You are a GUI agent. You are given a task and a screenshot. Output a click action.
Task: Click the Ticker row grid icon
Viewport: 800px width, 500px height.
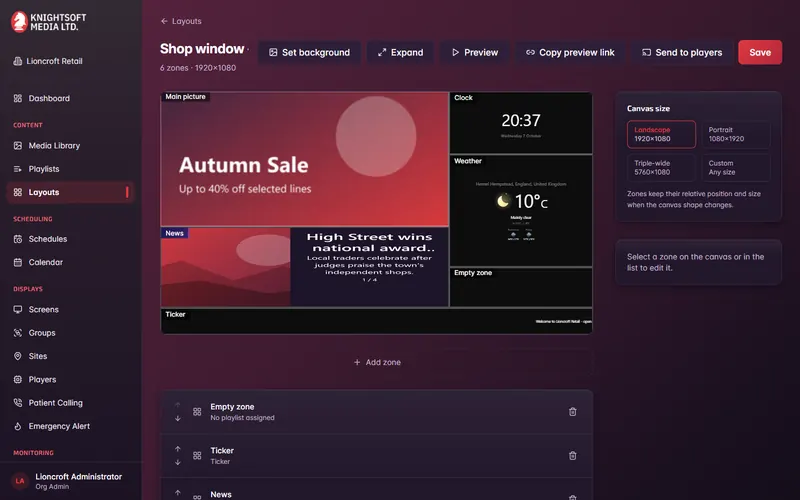point(197,456)
